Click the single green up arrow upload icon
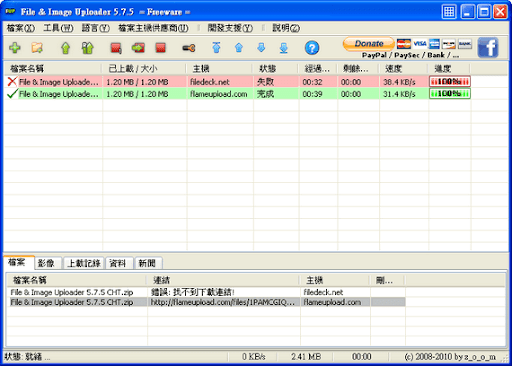 [x=65, y=48]
